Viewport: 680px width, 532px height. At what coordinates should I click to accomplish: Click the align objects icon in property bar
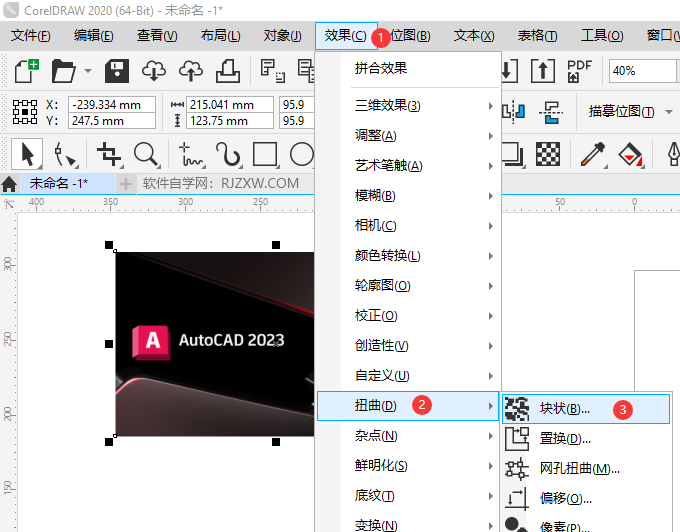(551, 112)
